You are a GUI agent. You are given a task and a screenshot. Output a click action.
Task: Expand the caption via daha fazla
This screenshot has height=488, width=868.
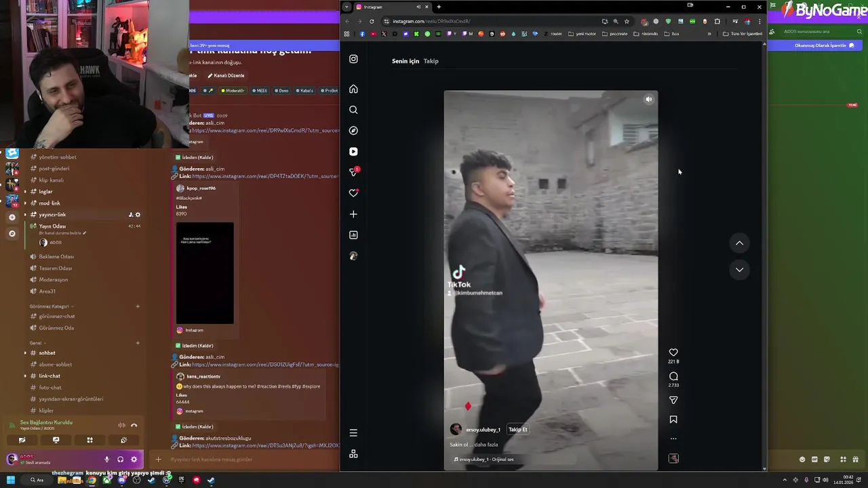coord(485,445)
